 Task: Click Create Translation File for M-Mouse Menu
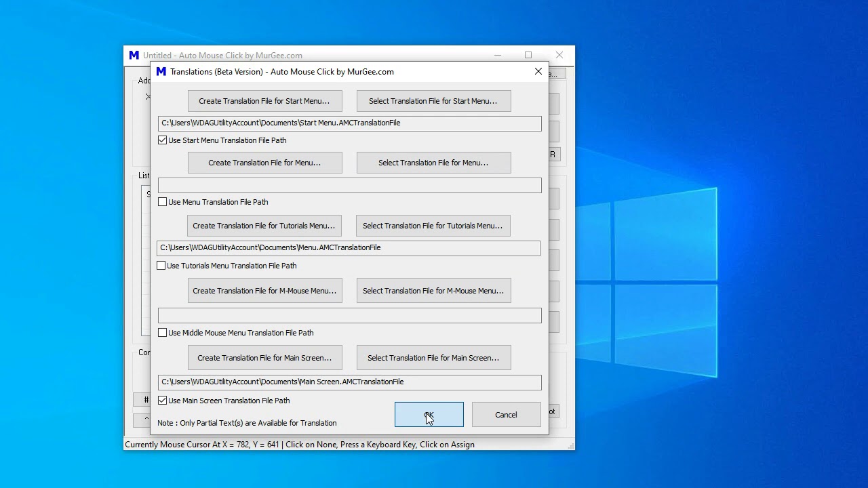point(264,291)
